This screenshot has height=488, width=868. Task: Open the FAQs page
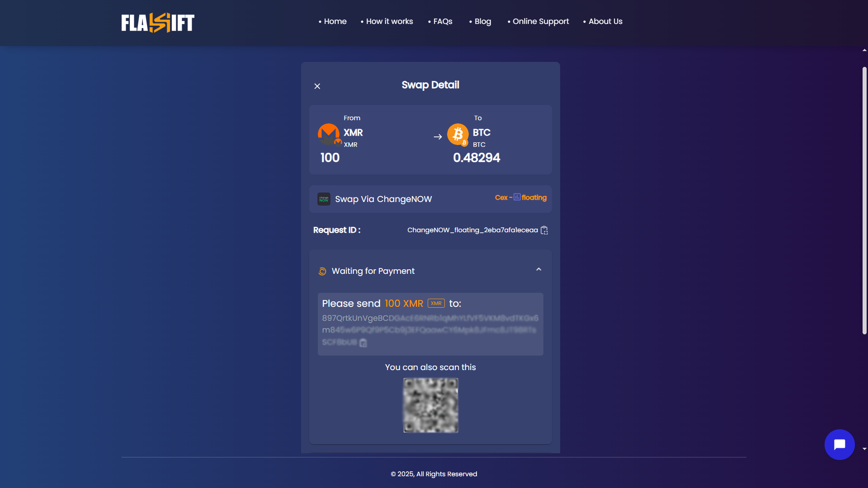pos(443,21)
